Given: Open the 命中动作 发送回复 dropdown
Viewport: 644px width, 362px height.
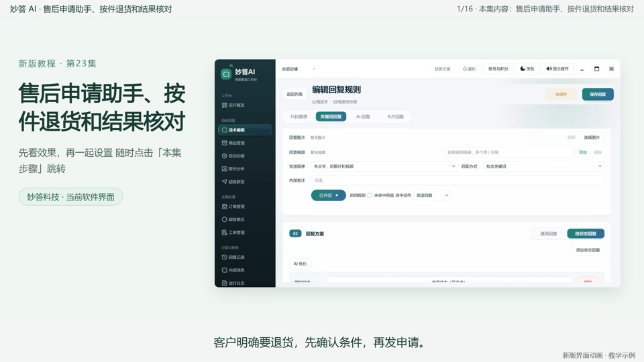Looking at the screenshot, I should pyautogui.click(x=432, y=195).
